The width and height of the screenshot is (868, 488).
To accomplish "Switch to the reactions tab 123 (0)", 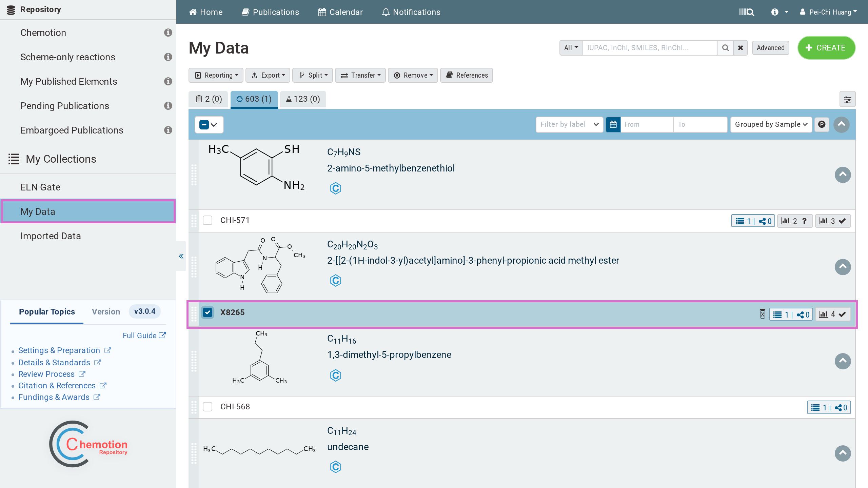I will point(303,99).
